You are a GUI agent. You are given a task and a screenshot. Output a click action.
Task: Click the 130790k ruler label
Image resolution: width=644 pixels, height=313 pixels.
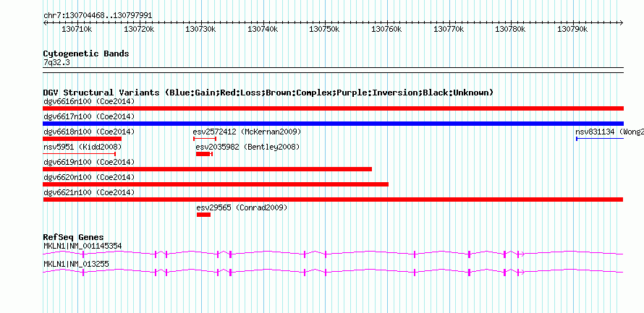tap(572, 30)
